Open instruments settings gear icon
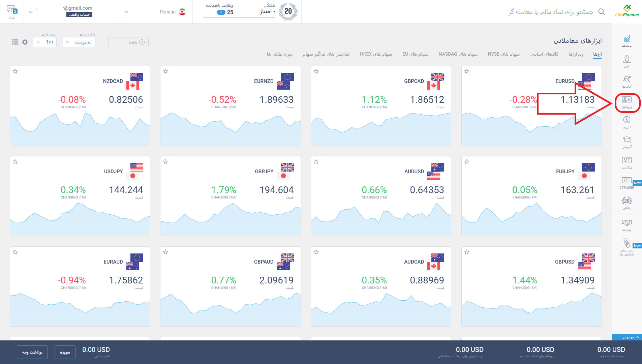642x364 pixels. 25,42
